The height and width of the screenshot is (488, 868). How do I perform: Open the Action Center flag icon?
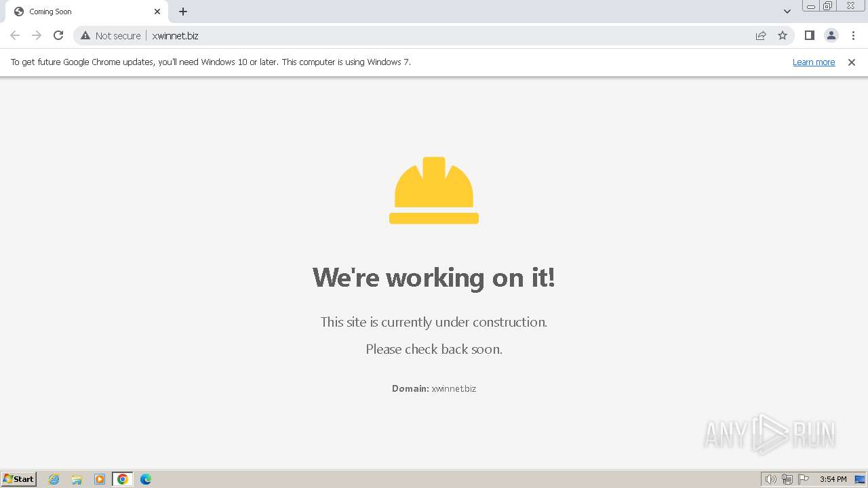[804, 479]
